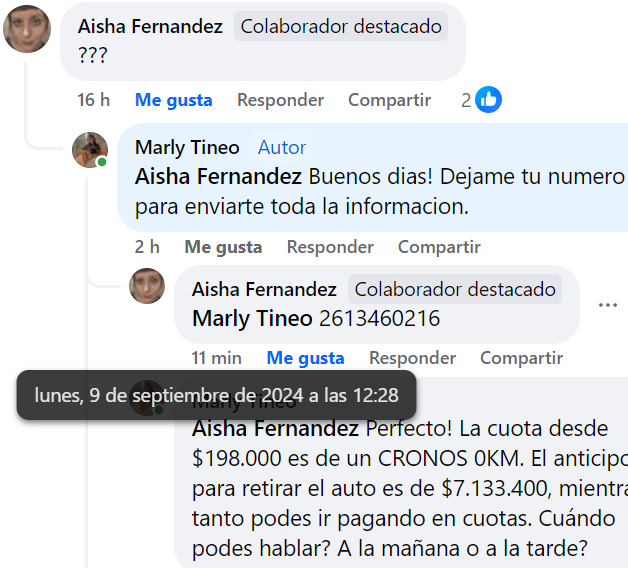Image resolution: width=628 pixels, height=568 pixels.
Task: Click Marly Tineo's profile avatar
Action: point(90,150)
